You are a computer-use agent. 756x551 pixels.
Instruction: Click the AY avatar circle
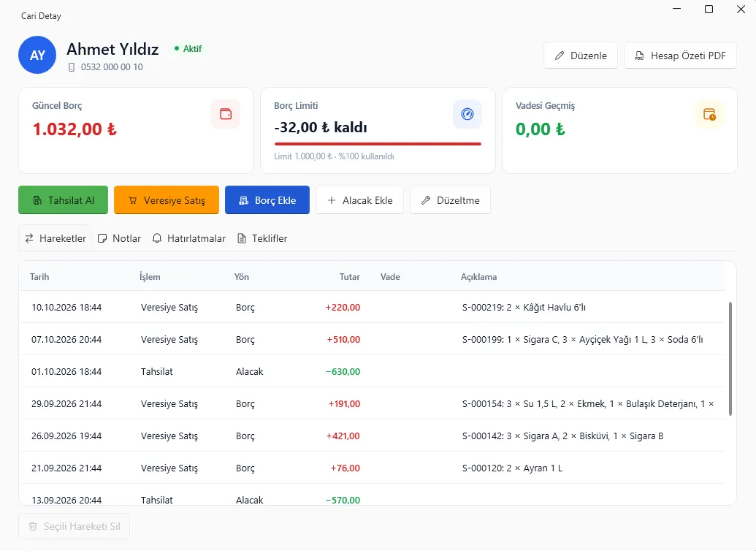(37, 55)
